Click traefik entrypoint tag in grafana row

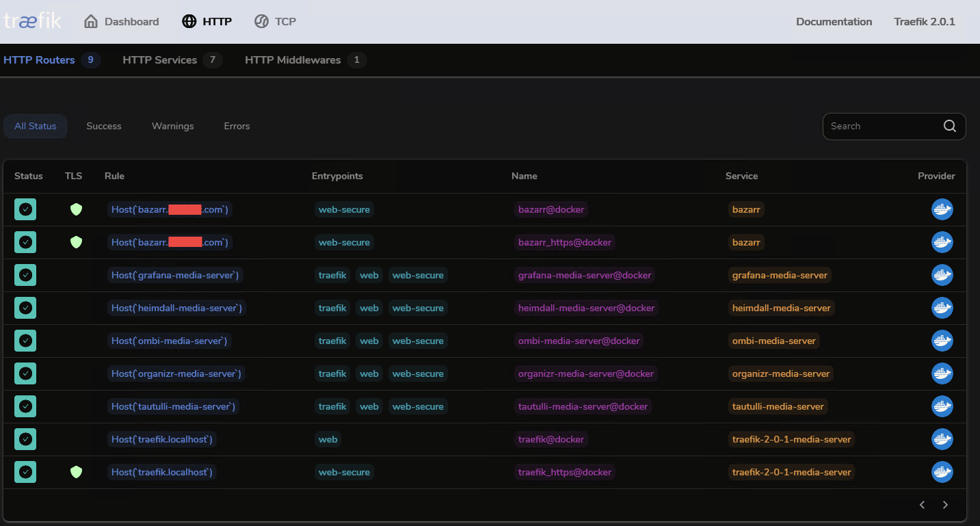coord(332,275)
